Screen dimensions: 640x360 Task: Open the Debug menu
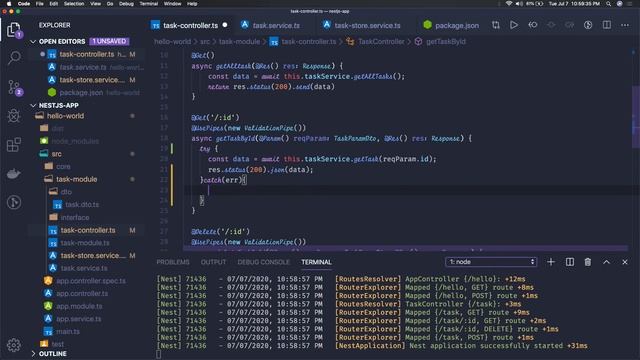pyautogui.click(x=126, y=4)
